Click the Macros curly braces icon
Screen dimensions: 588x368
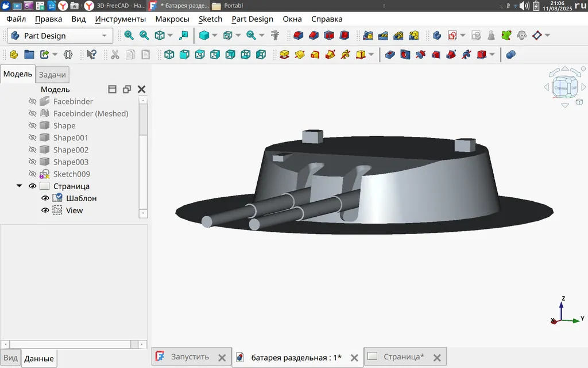tap(68, 55)
